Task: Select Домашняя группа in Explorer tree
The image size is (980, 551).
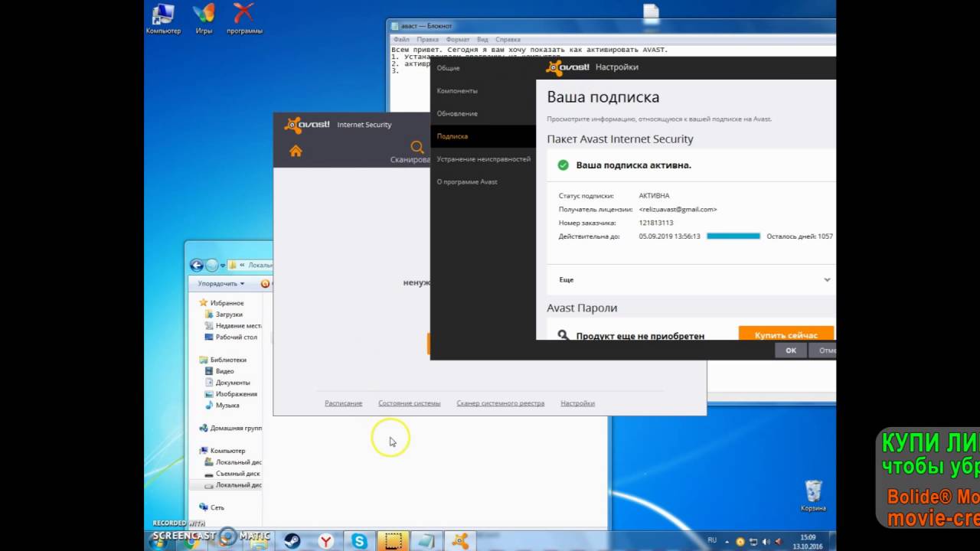Action: coord(230,428)
